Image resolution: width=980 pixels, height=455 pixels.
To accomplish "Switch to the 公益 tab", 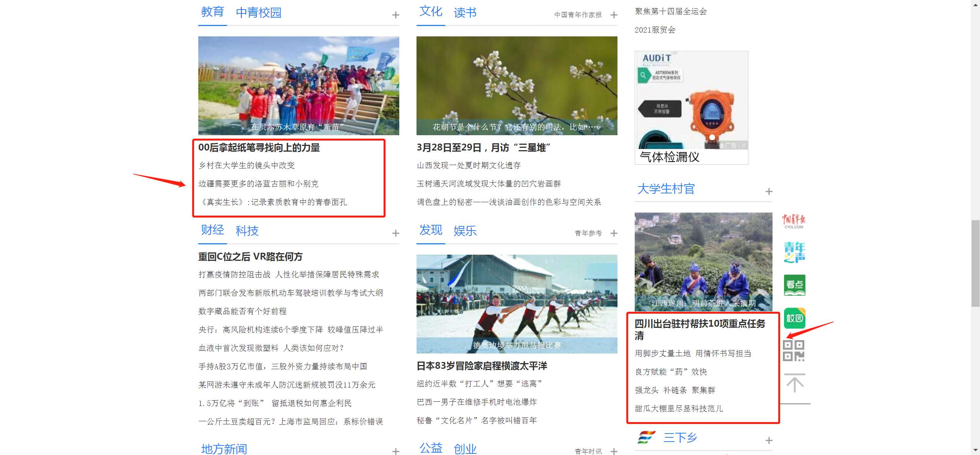I will (x=431, y=448).
